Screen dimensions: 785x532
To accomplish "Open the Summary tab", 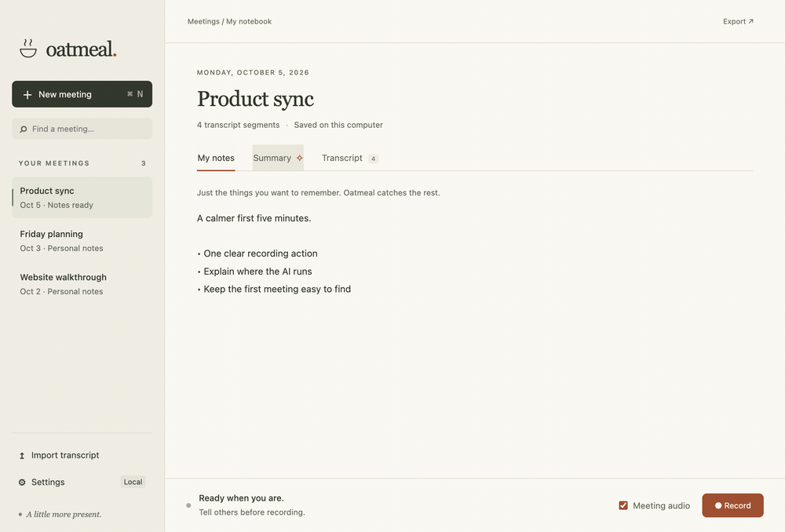I will [278, 159].
